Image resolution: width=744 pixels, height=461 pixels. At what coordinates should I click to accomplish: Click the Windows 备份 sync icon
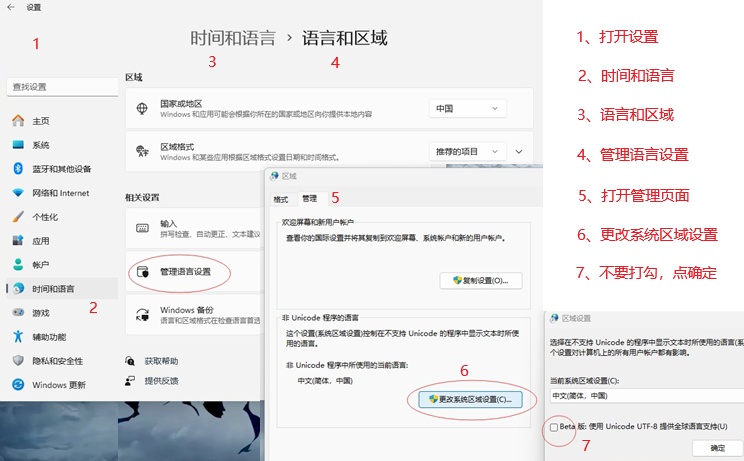pos(142,314)
